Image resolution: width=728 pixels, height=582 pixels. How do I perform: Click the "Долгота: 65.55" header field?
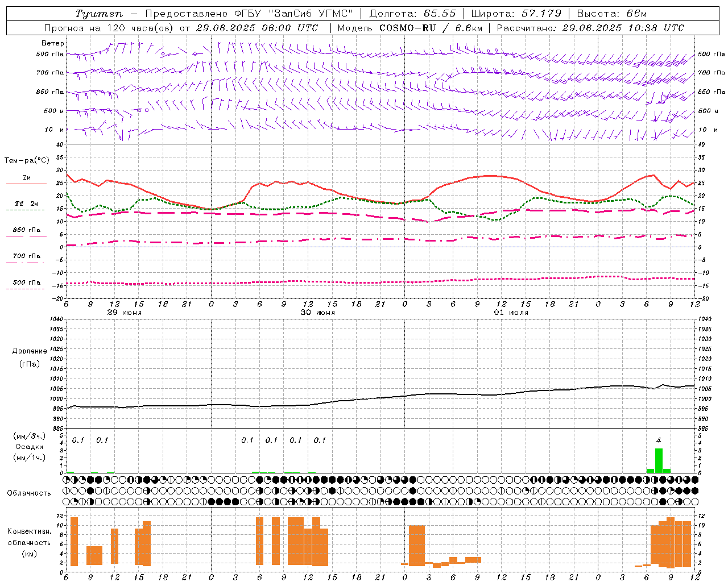coord(413,14)
